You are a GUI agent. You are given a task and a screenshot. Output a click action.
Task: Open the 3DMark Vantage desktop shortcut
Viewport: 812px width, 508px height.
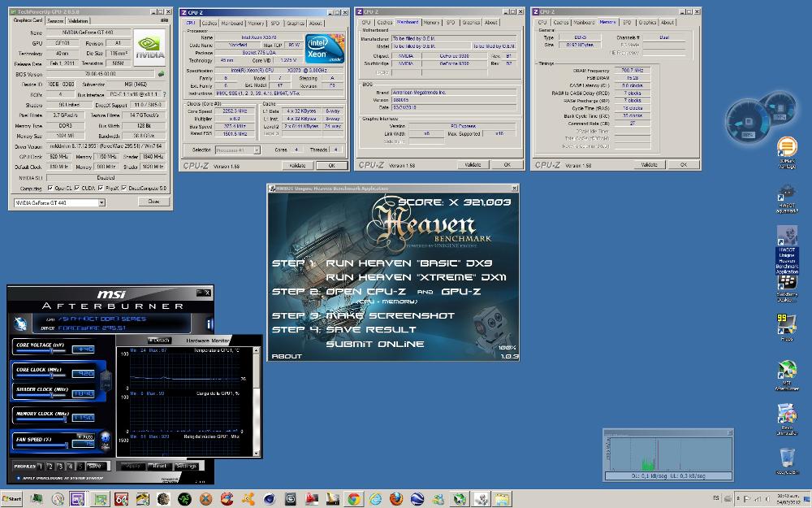(787, 153)
